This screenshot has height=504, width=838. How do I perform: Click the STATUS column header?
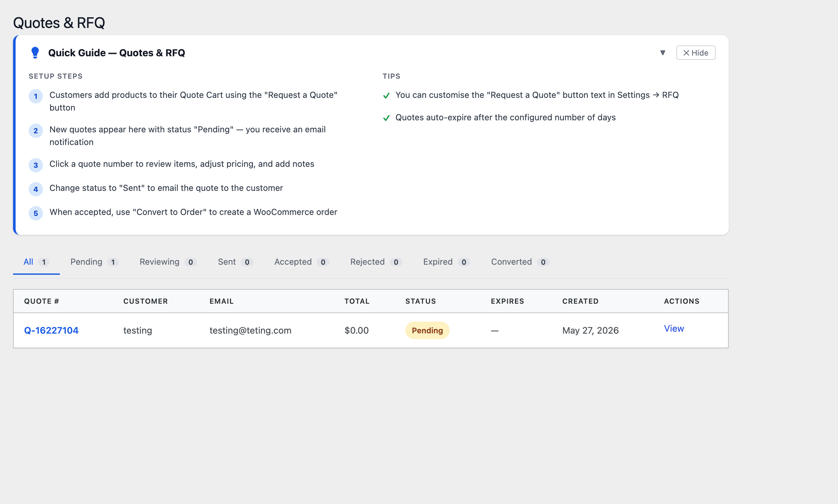click(421, 301)
